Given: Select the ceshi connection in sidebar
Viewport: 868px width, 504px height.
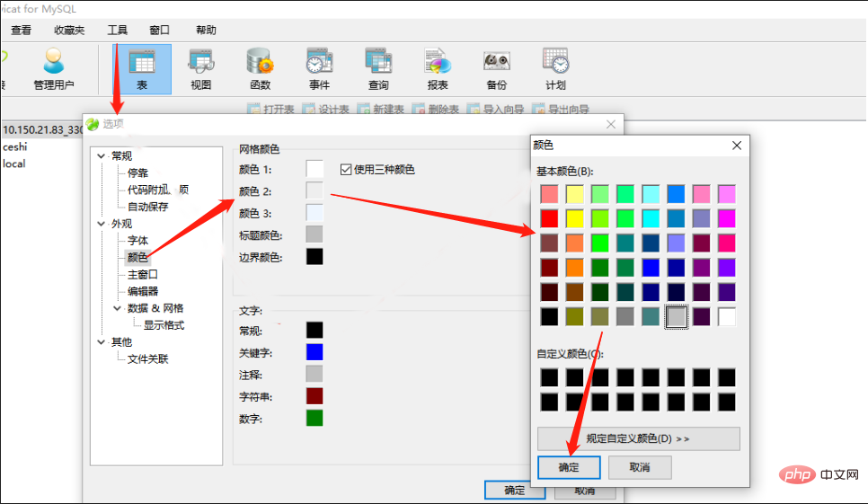Looking at the screenshot, I should (15, 147).
